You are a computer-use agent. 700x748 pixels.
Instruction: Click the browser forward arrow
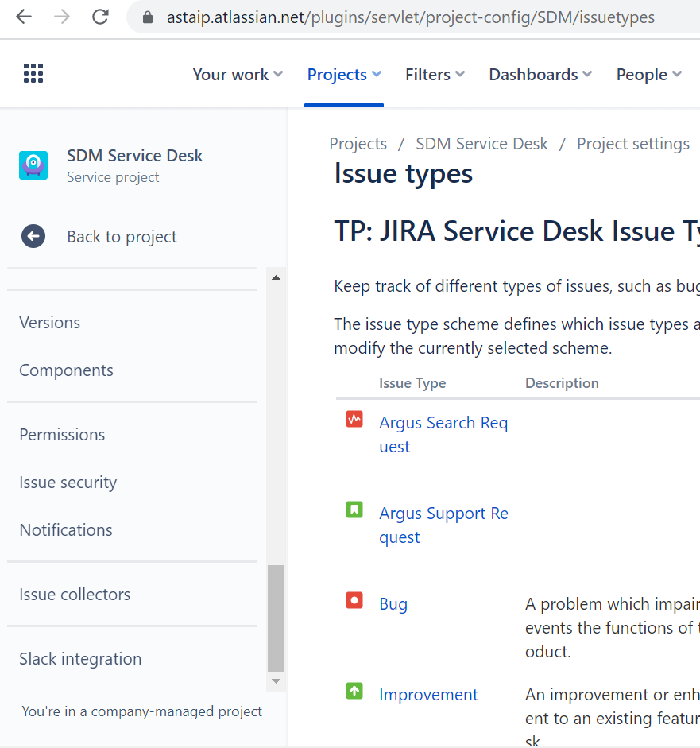61,17
